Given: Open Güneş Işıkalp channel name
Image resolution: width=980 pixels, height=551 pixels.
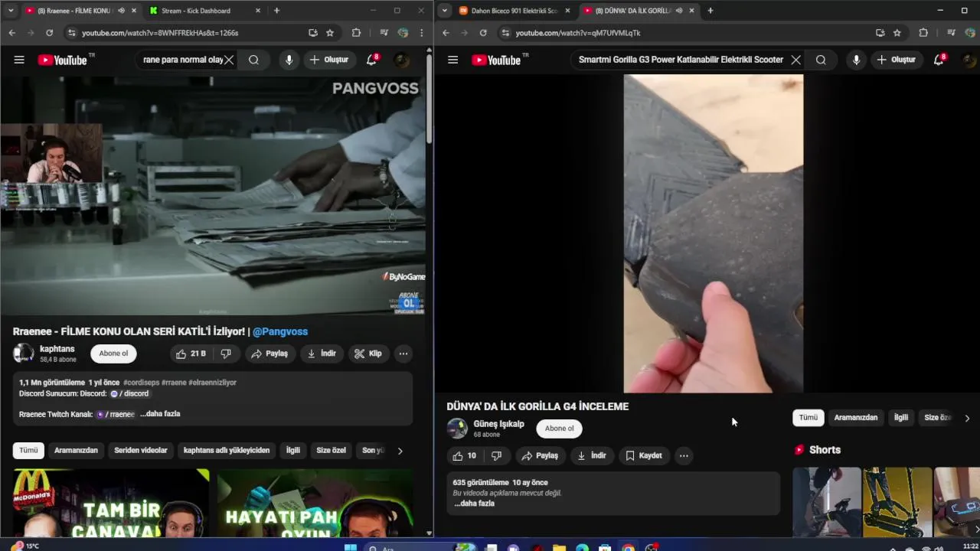Looking at the screenshot, I should pos(498,424).
